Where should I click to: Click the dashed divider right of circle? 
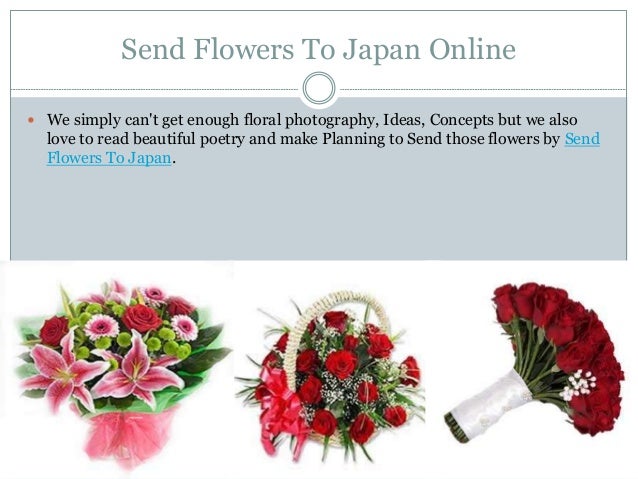point(483,89)
